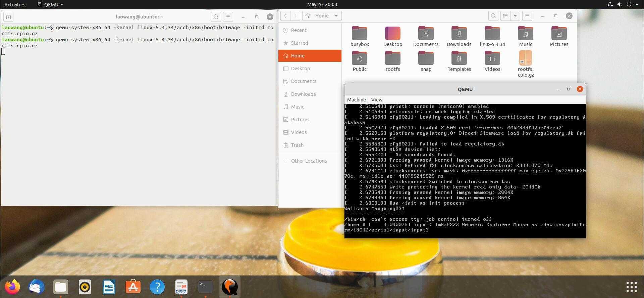Open the Machine menu in QEMU
The width and height of the screenshot is (644, 298).
356,100
